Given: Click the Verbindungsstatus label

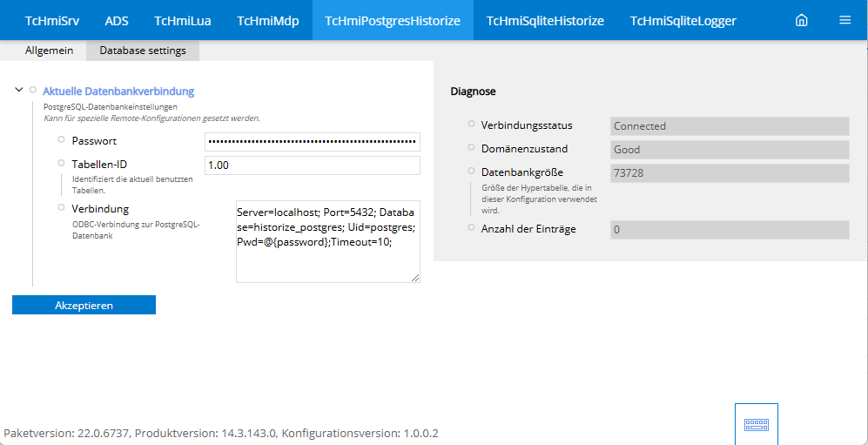Looking at the screenshot, I should (527, 125).
